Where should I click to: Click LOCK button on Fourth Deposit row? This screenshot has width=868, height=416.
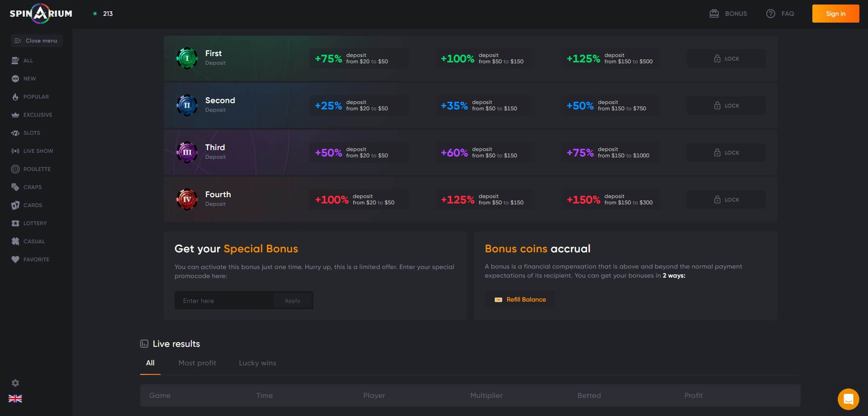coord(726,200)
